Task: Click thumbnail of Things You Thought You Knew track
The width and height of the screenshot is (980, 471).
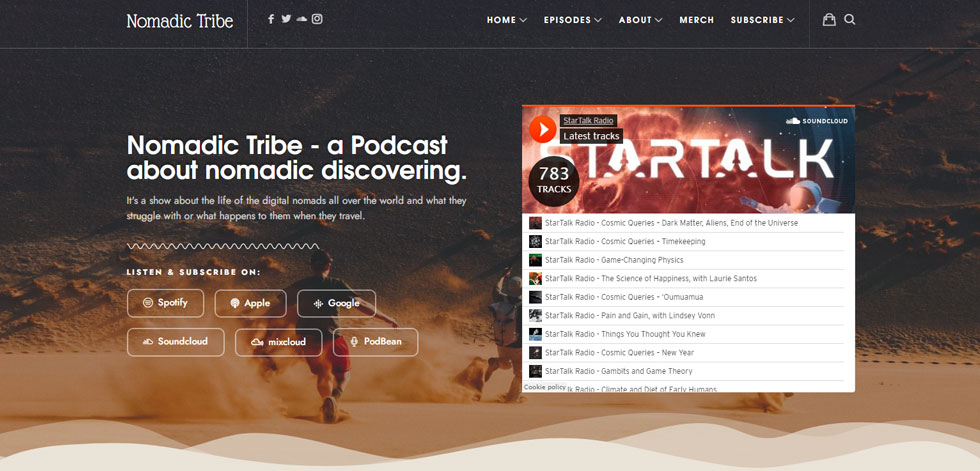Action: pos(535,334)
